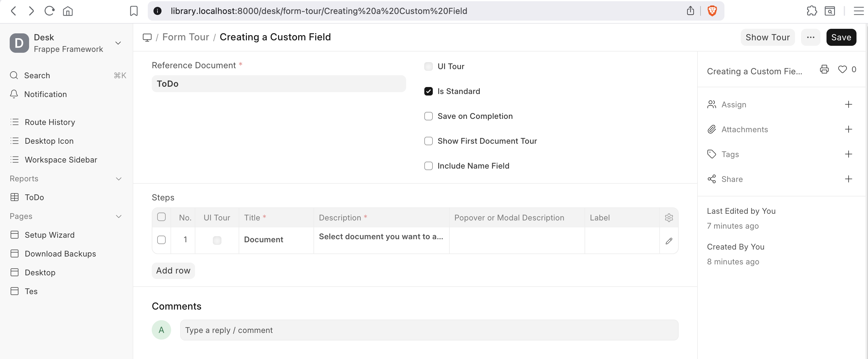Click the desk monitor icon in breadcrumb
The width and height of the screenshot is (868, 359).
(x=147, y=37)
